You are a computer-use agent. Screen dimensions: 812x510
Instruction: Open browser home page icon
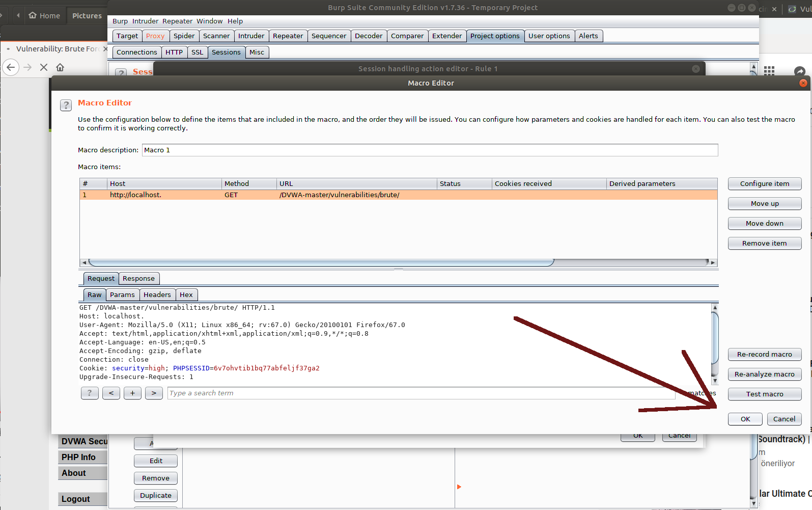point(60,67)
